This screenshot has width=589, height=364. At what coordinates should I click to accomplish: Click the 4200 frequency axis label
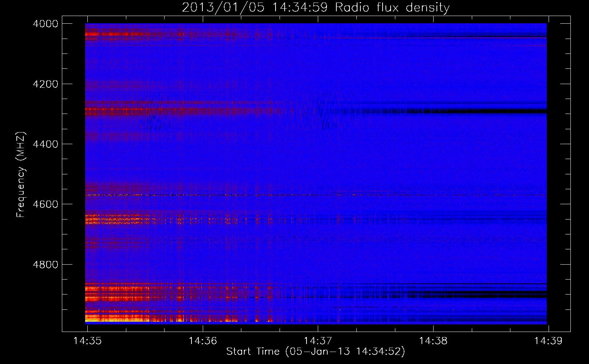point(46,84)
